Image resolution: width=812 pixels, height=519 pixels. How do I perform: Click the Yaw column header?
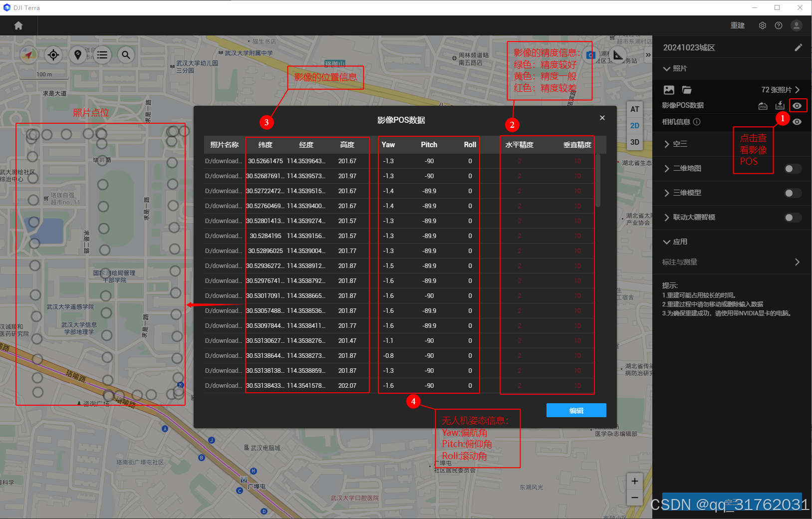(x=388, y=145)
